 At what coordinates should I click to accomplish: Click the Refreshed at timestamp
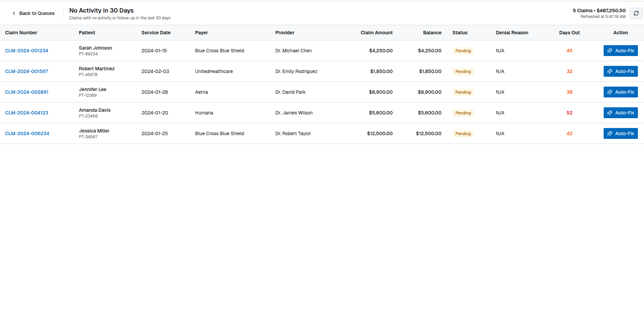603,17
